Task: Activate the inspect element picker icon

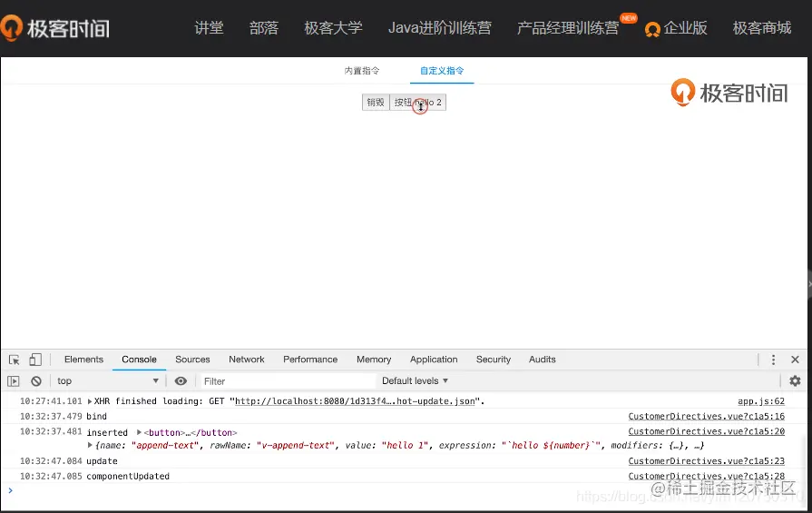Action: (x=14, y=360)
